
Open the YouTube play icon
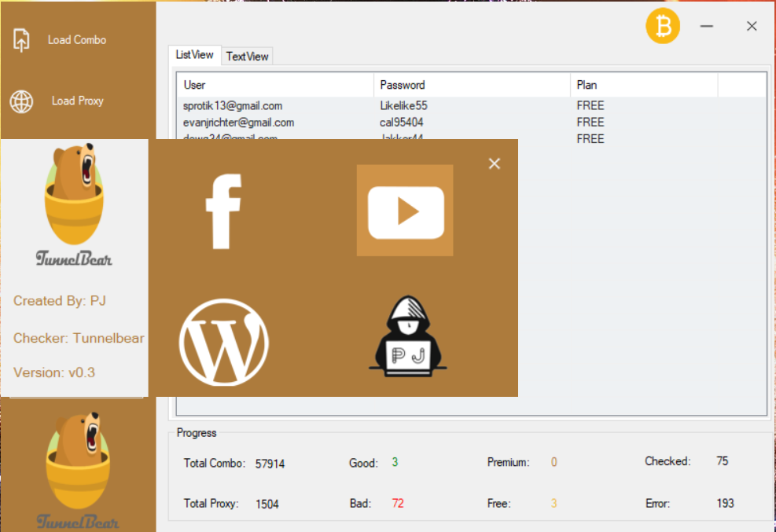coord(405,211)
